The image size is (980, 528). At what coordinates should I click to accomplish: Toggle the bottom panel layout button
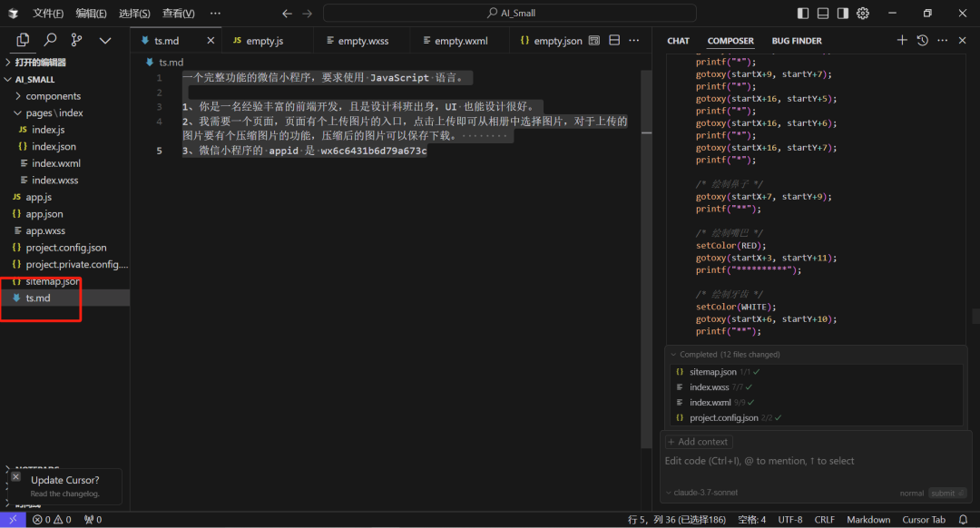(x=823, y=13)
